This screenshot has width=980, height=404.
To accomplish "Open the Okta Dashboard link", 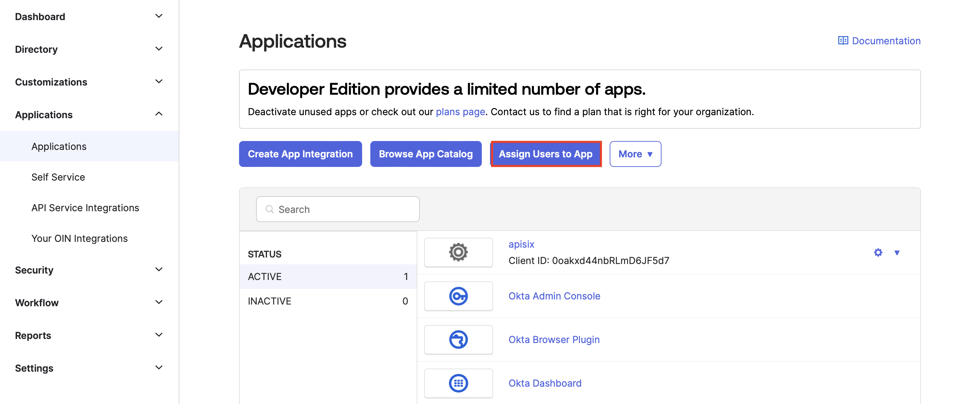I will (x=545, y=383).
